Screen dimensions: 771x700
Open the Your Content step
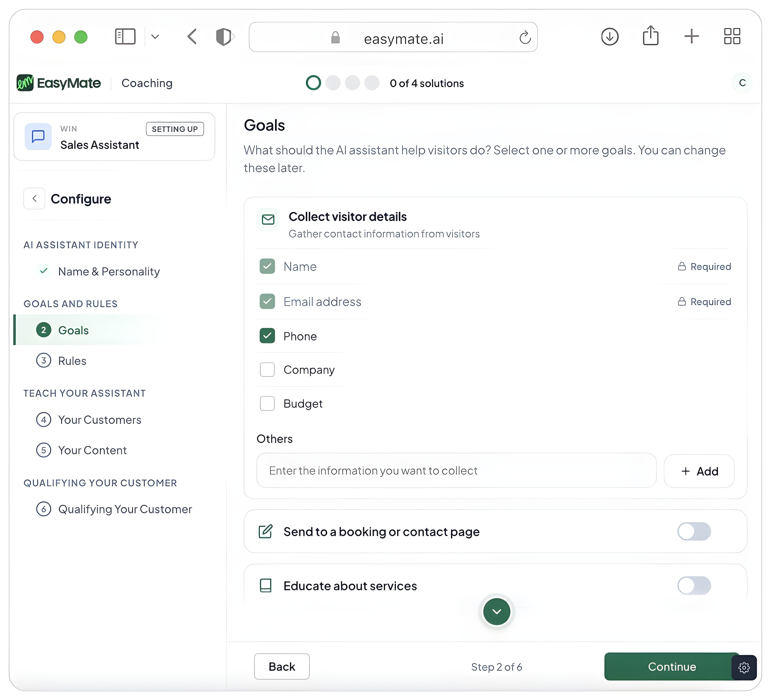pyautogui.click(x=92, y=450)
